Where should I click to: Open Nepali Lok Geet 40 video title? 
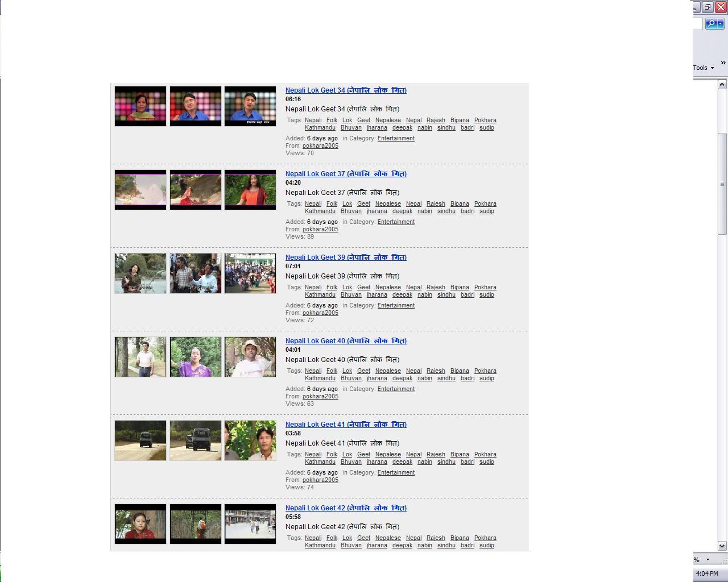pos(346,341)
